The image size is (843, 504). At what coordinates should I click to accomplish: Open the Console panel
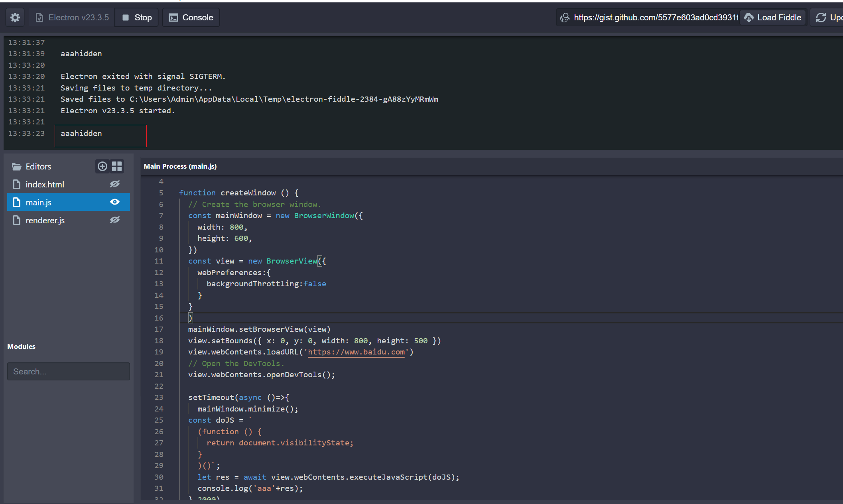point(191,17)
